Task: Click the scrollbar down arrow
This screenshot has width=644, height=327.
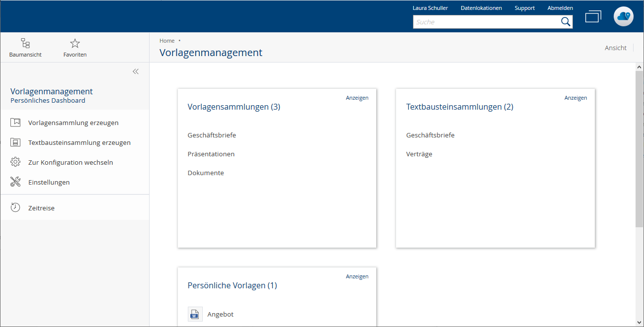Action: [x=640, y=322]
